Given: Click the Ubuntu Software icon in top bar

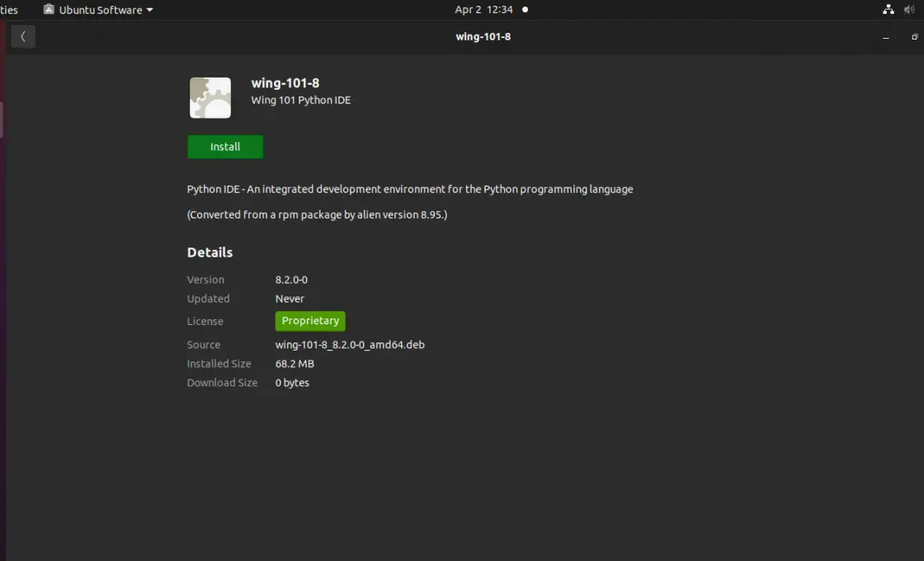Looking at the screenshot, I should click(x=49, y=9).
